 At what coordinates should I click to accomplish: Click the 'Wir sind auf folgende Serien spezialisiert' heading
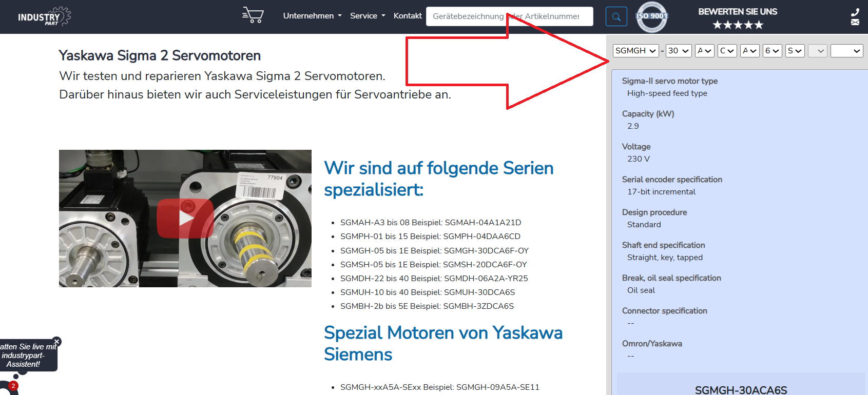tap(439, 179)
